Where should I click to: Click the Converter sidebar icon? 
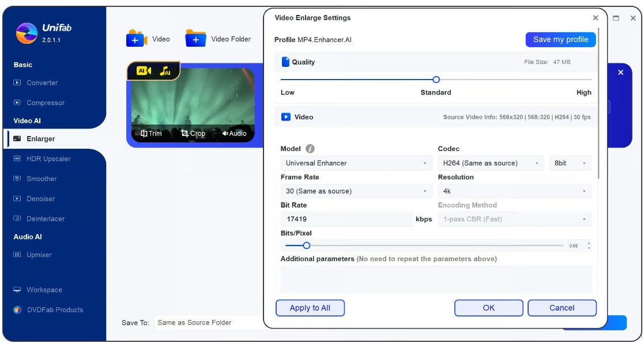[17, 82]
